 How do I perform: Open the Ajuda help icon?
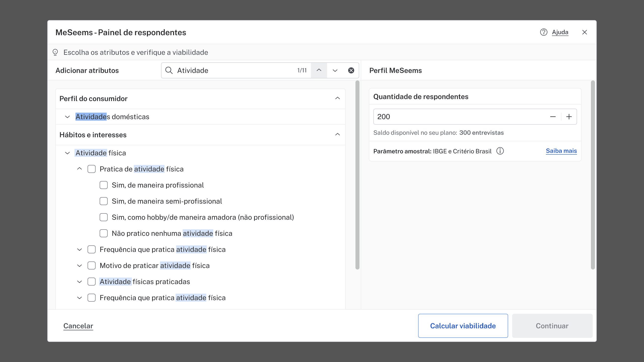(544, 32)
